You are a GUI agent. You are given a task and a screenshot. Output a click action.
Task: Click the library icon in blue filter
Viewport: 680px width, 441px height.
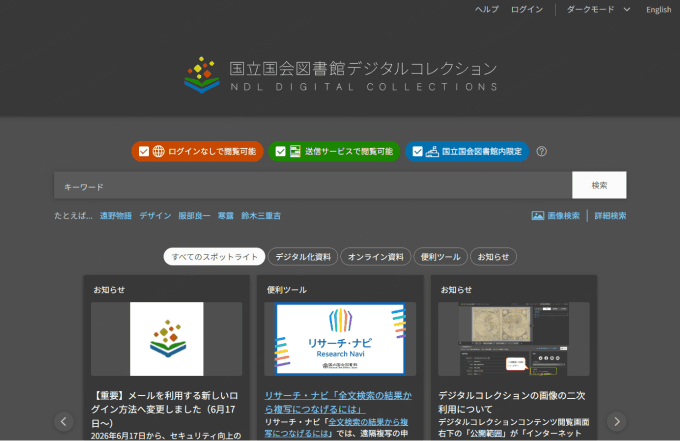pos(432,151)
